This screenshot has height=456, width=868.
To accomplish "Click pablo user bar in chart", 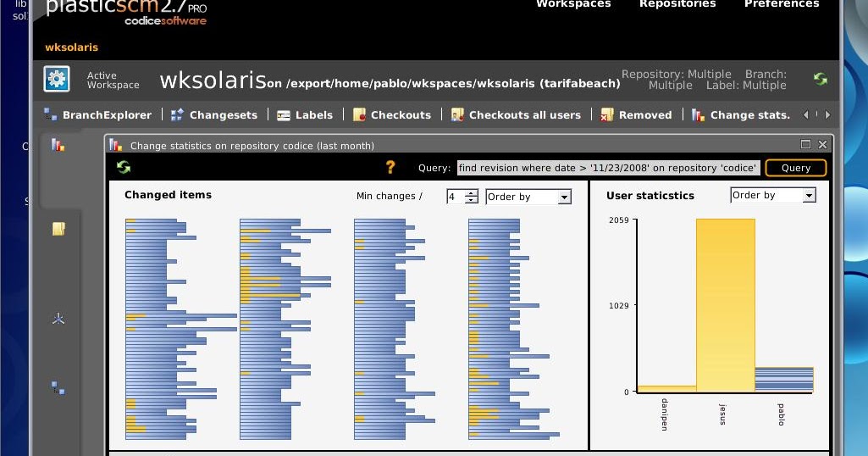I will 784,380.
